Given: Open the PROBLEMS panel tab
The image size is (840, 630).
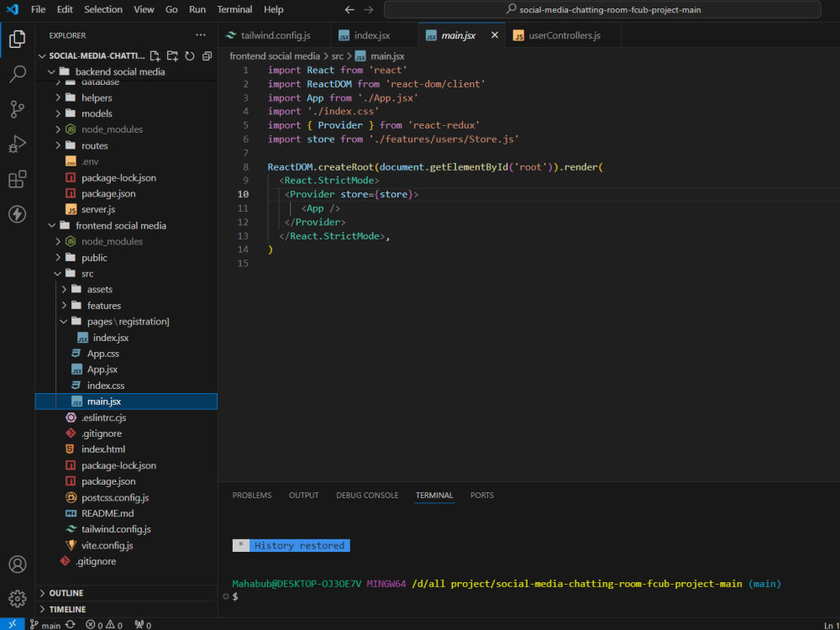Looking at the screenshot, I should click(x=252, y=495).
